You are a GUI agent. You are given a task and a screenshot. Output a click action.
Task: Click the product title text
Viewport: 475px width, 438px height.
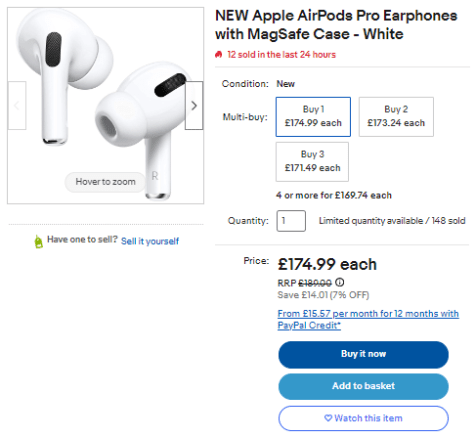(336, 25)
